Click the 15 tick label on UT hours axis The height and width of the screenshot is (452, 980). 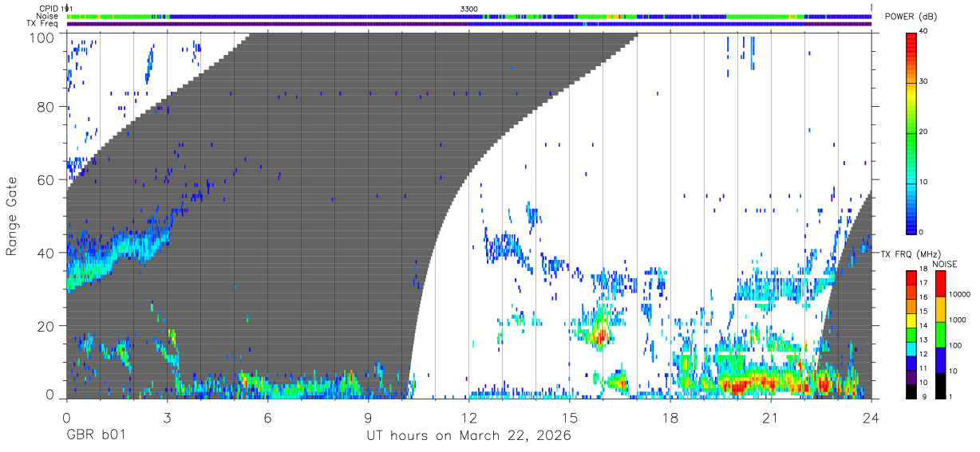570,418
